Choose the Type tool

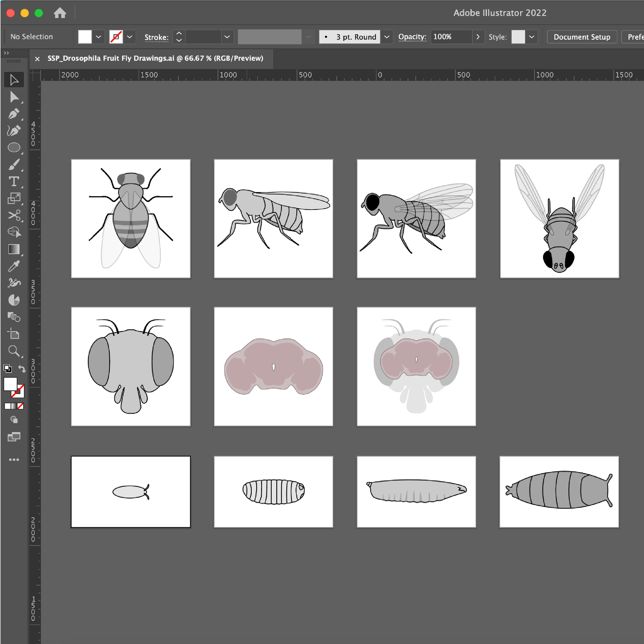14,181
